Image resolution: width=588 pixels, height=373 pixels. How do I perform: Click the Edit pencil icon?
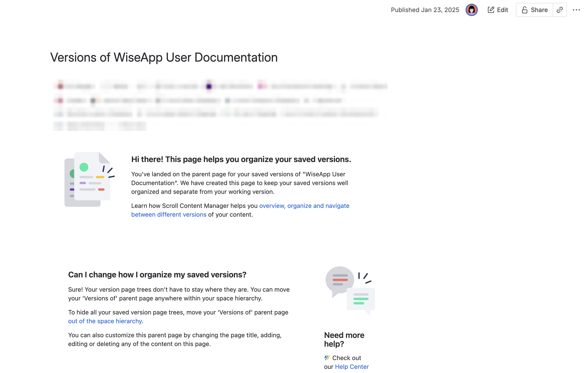(x=491, y=10)
